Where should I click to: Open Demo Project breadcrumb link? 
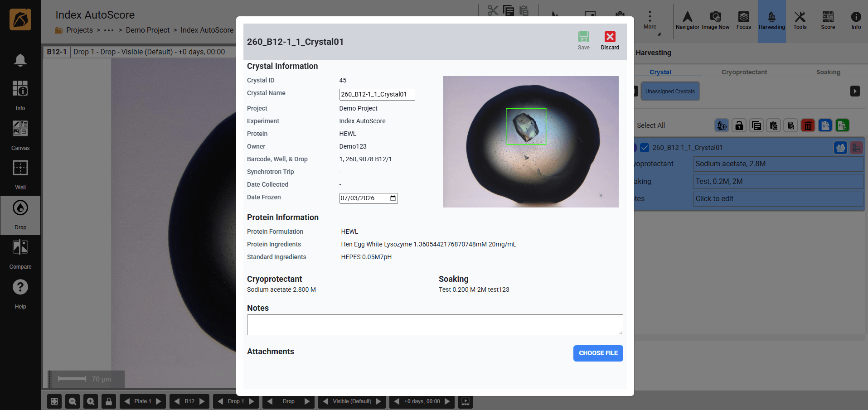147,30
